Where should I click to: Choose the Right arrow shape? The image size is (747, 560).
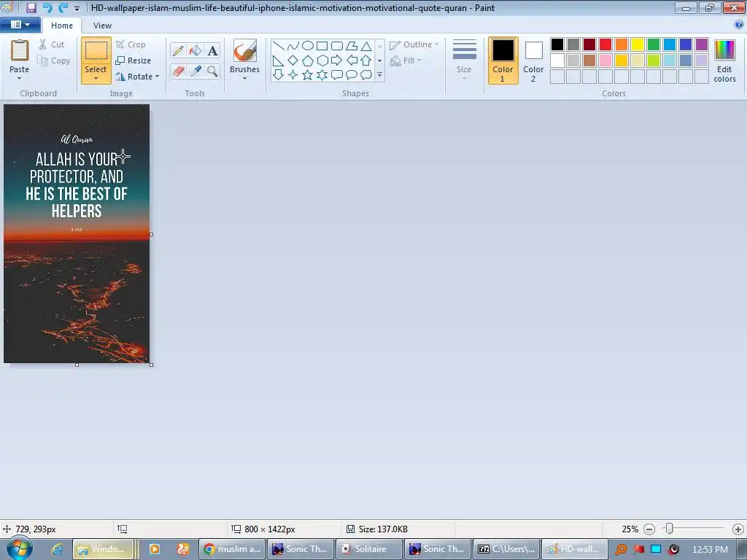pyautogui.click(x=337, y=61)
